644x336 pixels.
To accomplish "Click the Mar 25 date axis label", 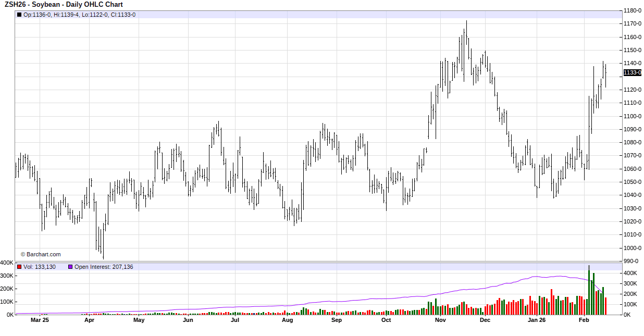I will [40, 320].
